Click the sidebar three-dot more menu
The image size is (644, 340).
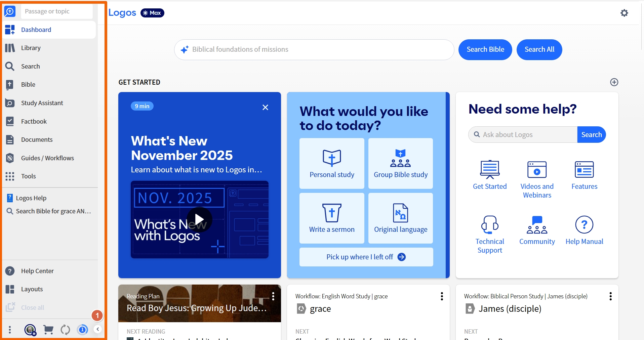10,330
